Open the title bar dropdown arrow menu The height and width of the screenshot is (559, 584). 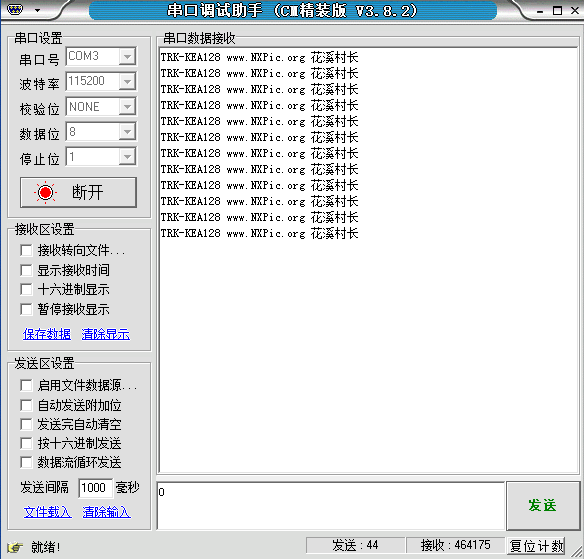click(37, 10)
